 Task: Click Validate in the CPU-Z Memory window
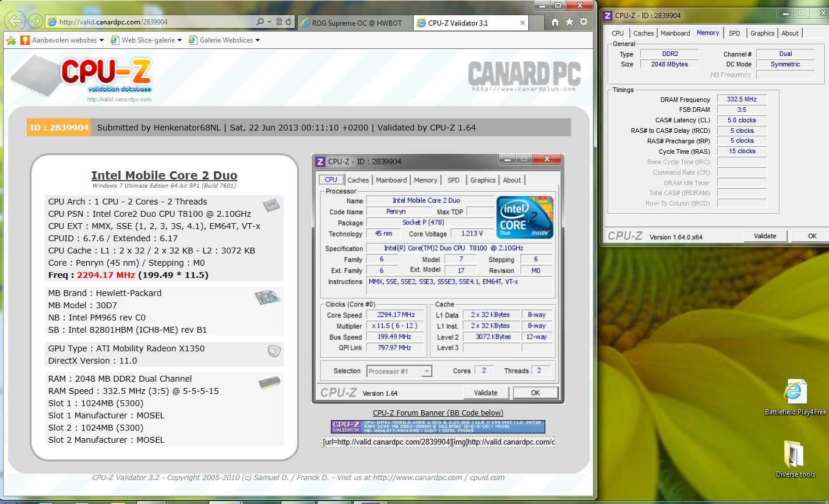click(765, 236)
